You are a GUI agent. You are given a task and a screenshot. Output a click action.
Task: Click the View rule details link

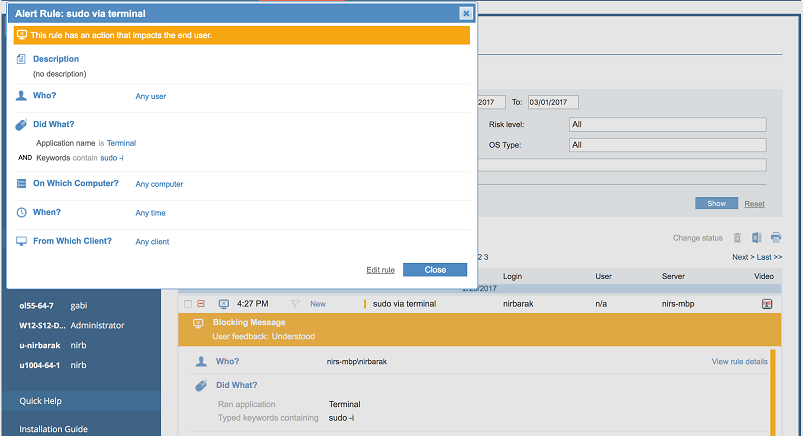pyautogui.click(x=739, y=361)
